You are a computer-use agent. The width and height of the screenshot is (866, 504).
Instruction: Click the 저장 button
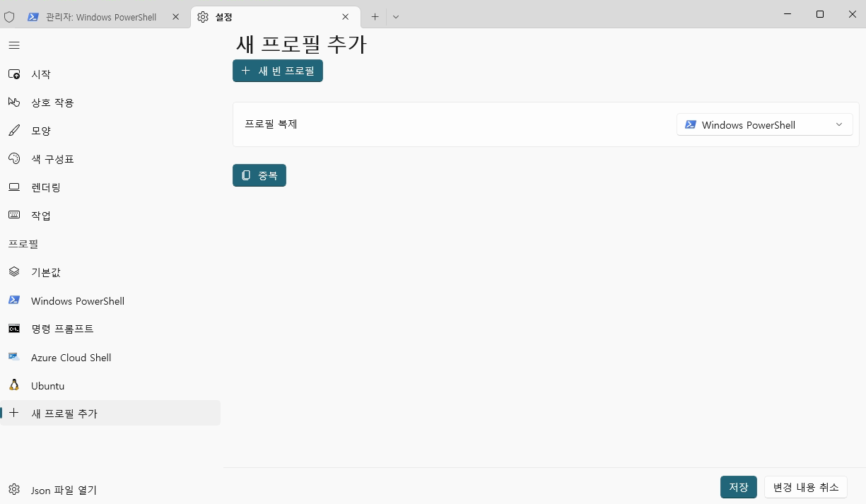click(739, 487)
